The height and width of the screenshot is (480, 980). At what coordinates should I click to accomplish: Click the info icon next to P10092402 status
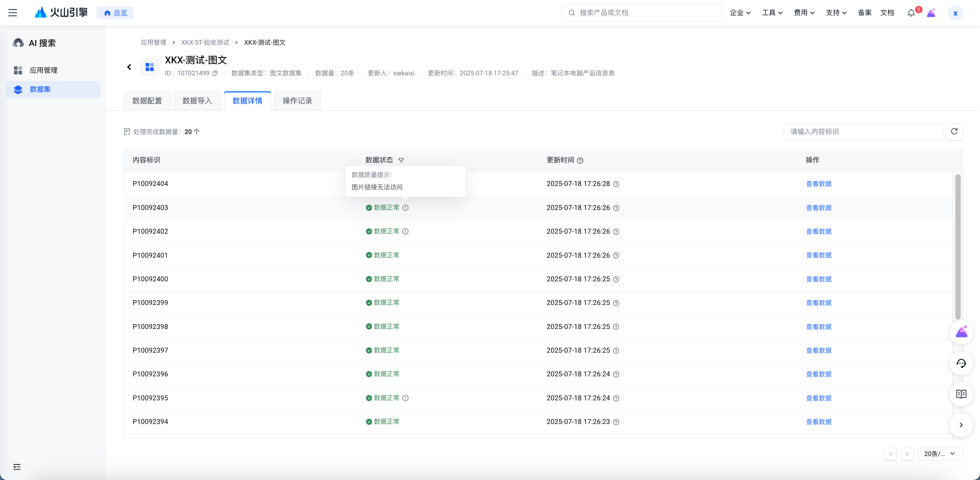tap(405, 231)
